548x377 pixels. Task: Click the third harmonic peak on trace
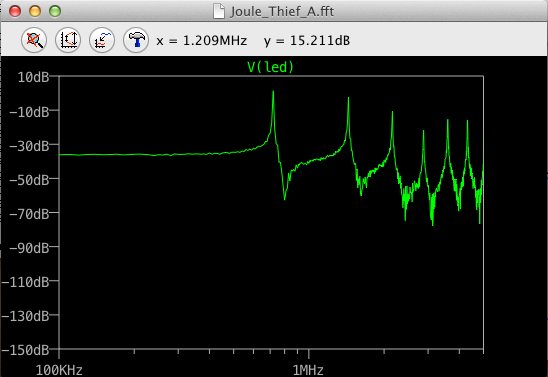[x=392, y=113]
